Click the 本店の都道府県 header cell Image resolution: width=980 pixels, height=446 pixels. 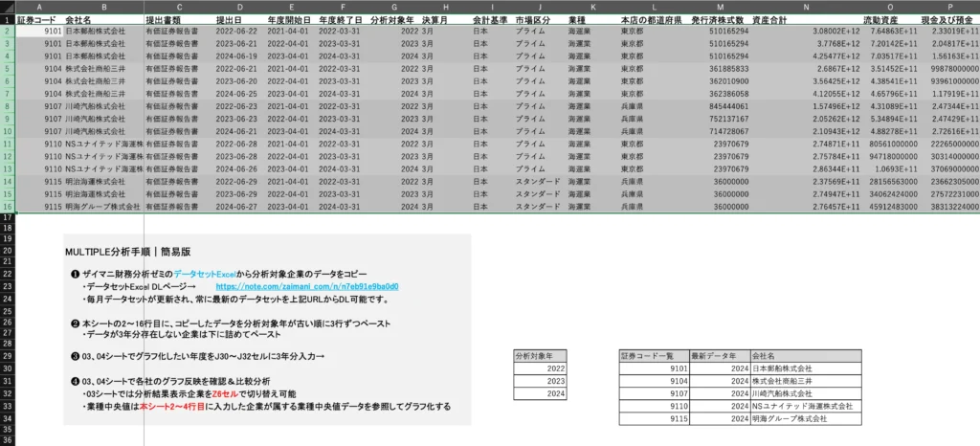click(x=655, y=19)
